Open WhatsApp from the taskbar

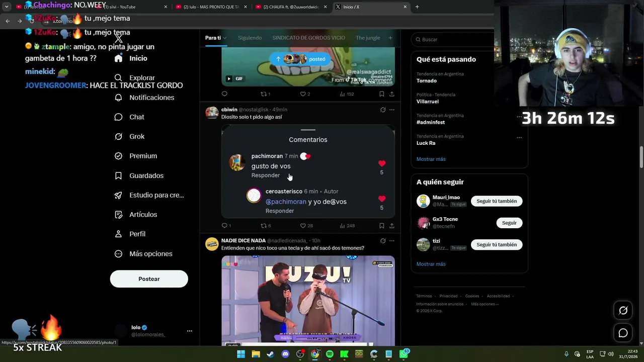pos(404,354)
